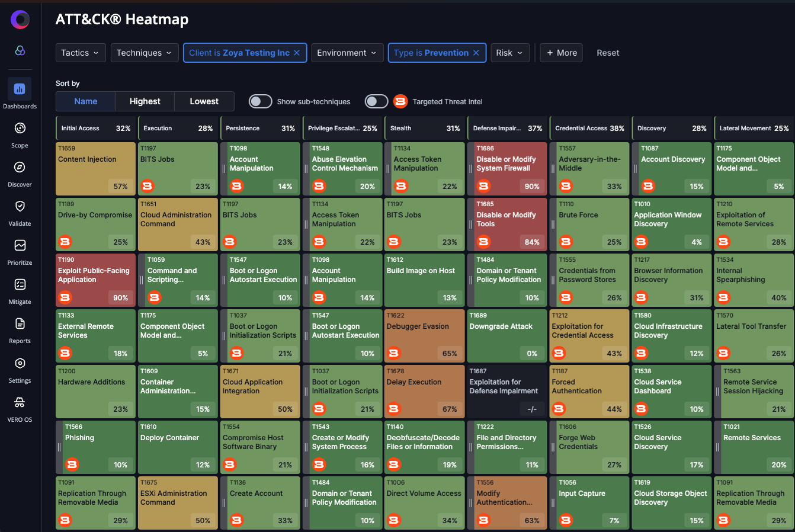Open the Dashboards sidebar icon
The image size is (795, 532).
tap(20, 89)
